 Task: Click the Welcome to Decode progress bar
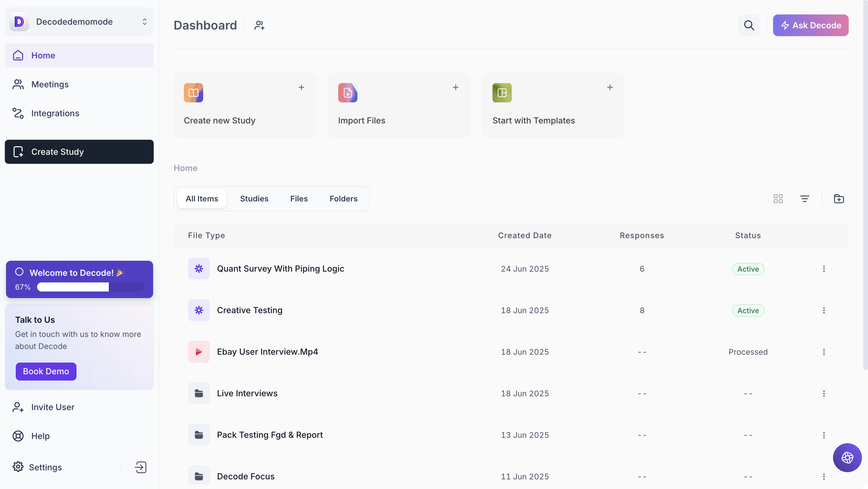pos(90,287)
